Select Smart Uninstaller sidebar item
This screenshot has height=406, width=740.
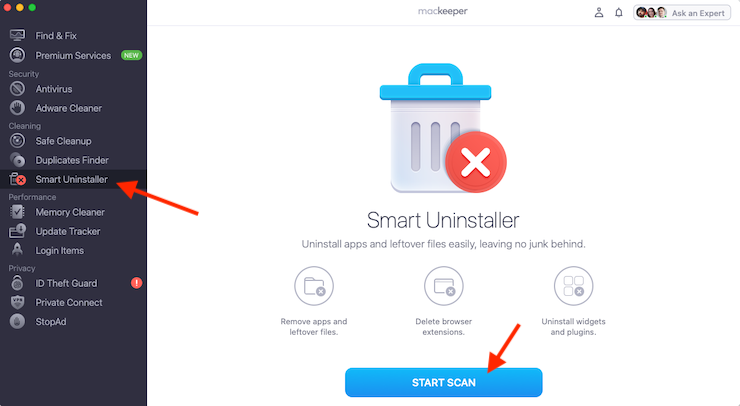point(73,179)
